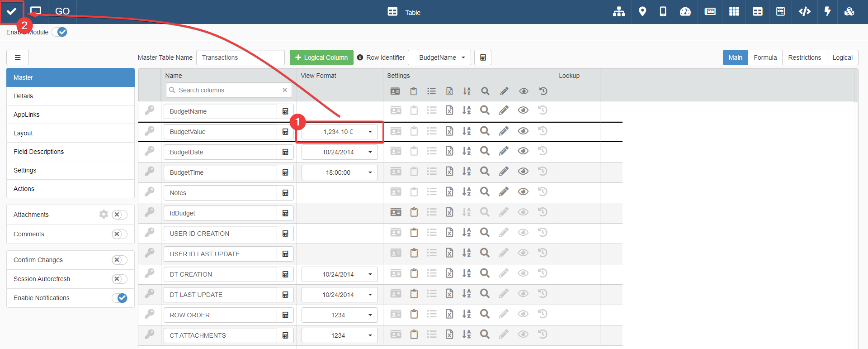Click the Logical Column button
The image size is (868, 349).
[x=321, y=57]
